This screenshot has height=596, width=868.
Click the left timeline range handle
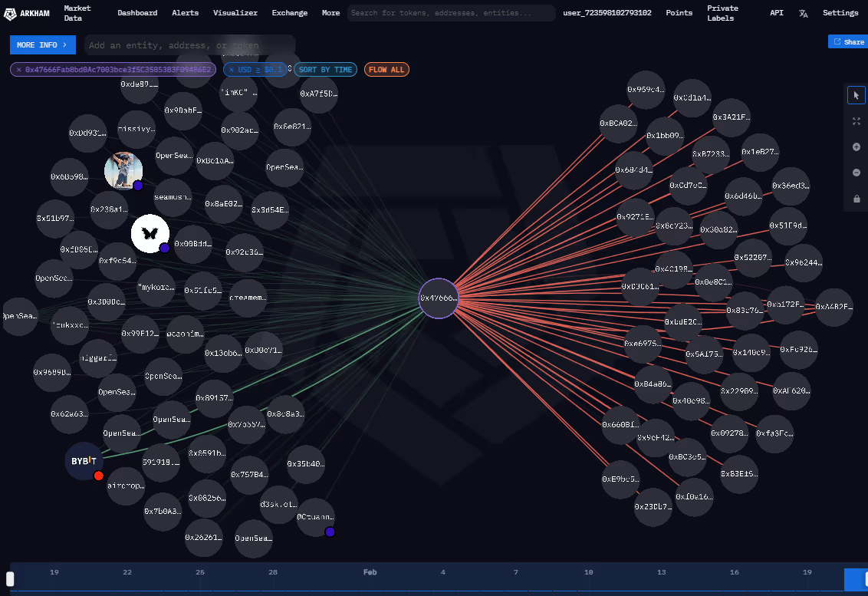coord(10,579)
